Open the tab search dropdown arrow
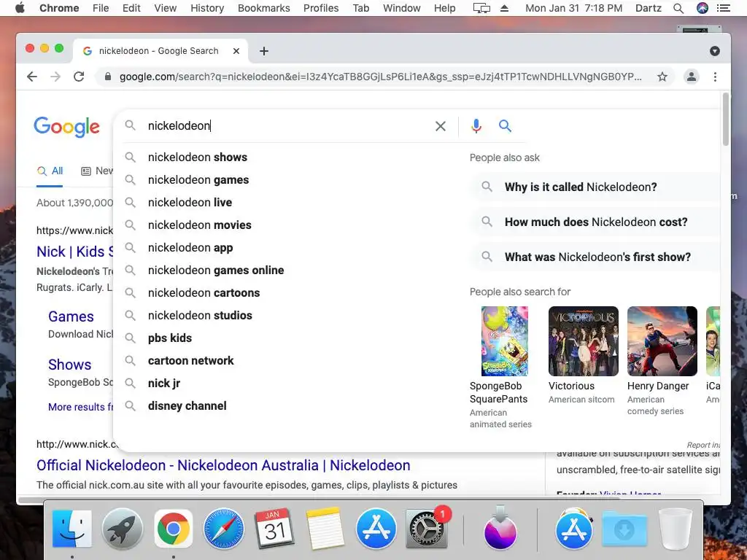This screenshot has height=560, width=747. click(x=715, y=51)
